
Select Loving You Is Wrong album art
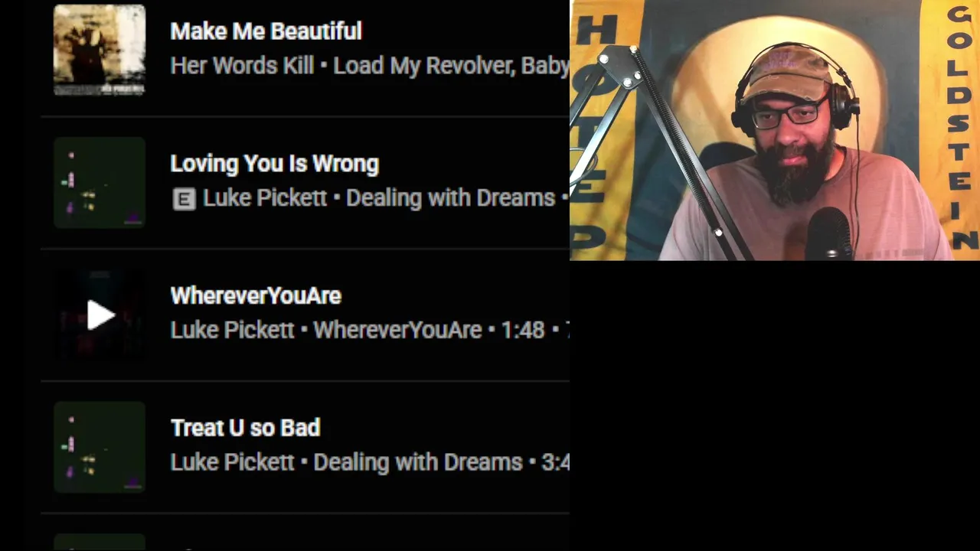tap(100, 183)
